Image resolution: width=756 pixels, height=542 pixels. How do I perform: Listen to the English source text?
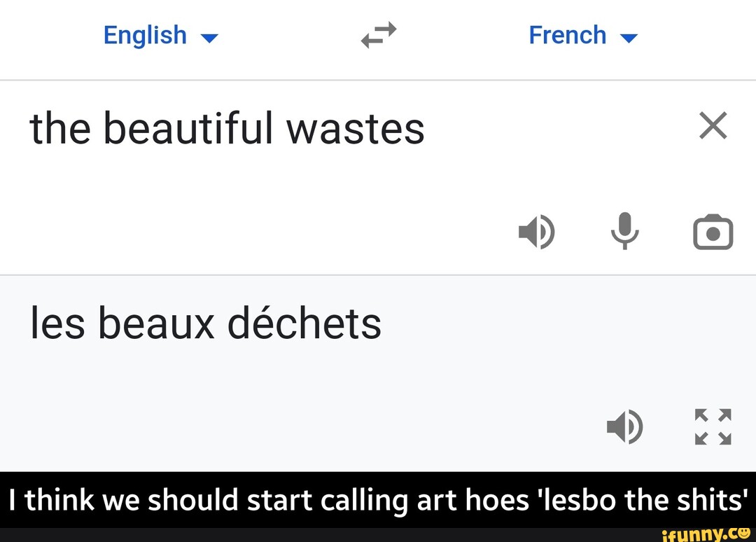(x=536, y=232)
